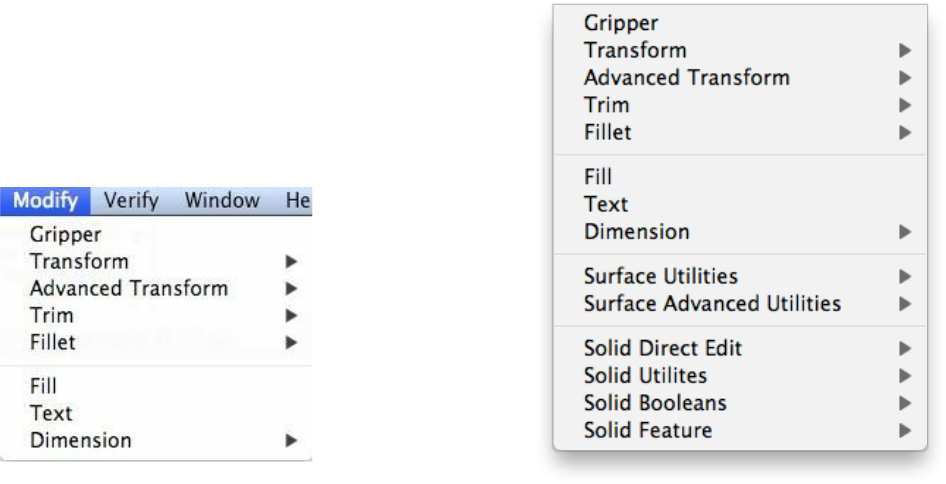
Task: Open Fillet submenu in the dropdown beneath Modify
Action: tap(52, 341)
